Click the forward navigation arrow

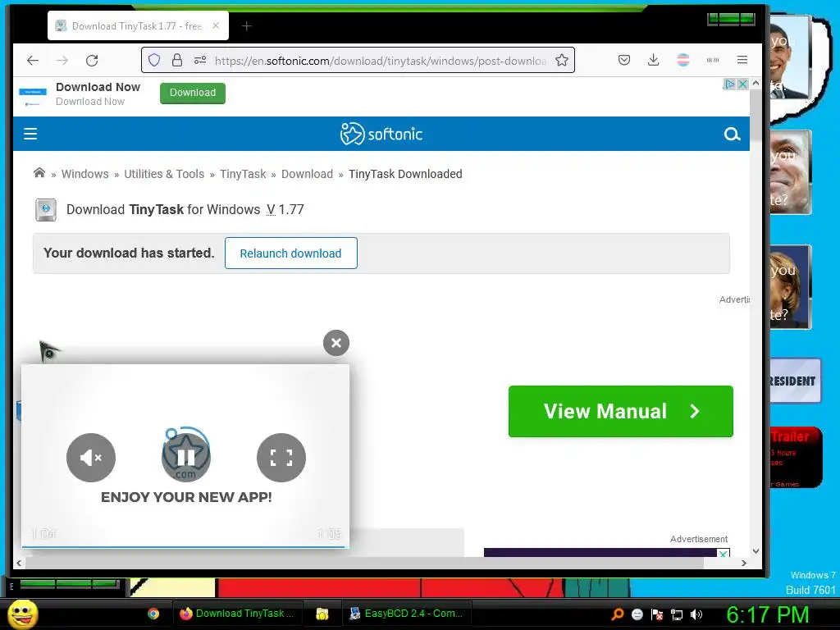click(x=62, y=61)
